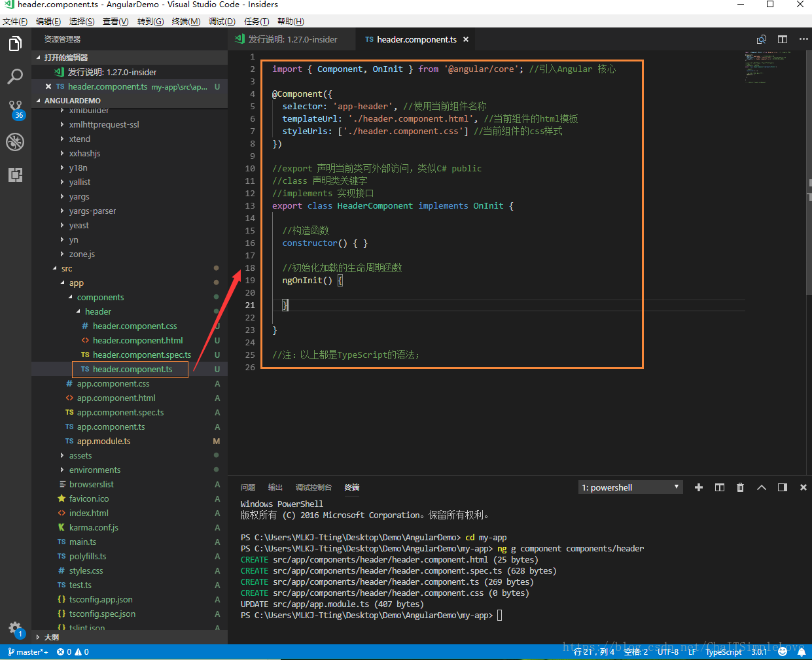Switch to the Debug Console panel tab
812x660 pixels.
click(x=313, y=487)
